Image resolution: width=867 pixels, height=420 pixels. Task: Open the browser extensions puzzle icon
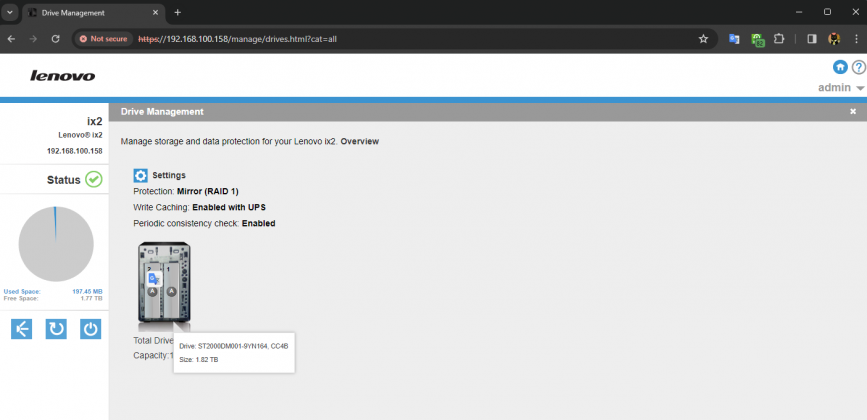coord(780,39)
